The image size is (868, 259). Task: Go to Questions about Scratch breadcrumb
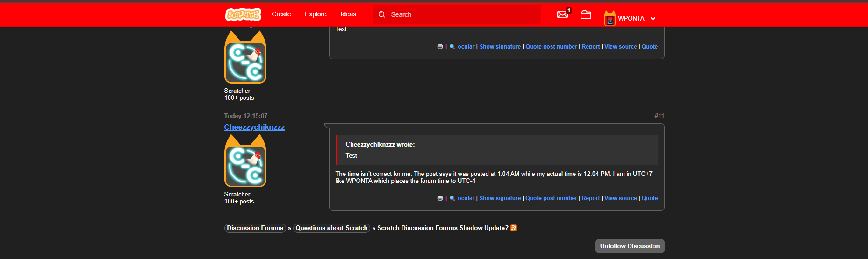[x=331, y=228]
